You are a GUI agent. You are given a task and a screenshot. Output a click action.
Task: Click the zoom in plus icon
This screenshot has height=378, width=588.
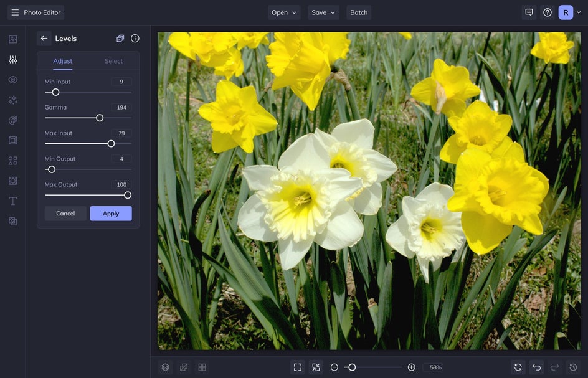coord(411,367)
